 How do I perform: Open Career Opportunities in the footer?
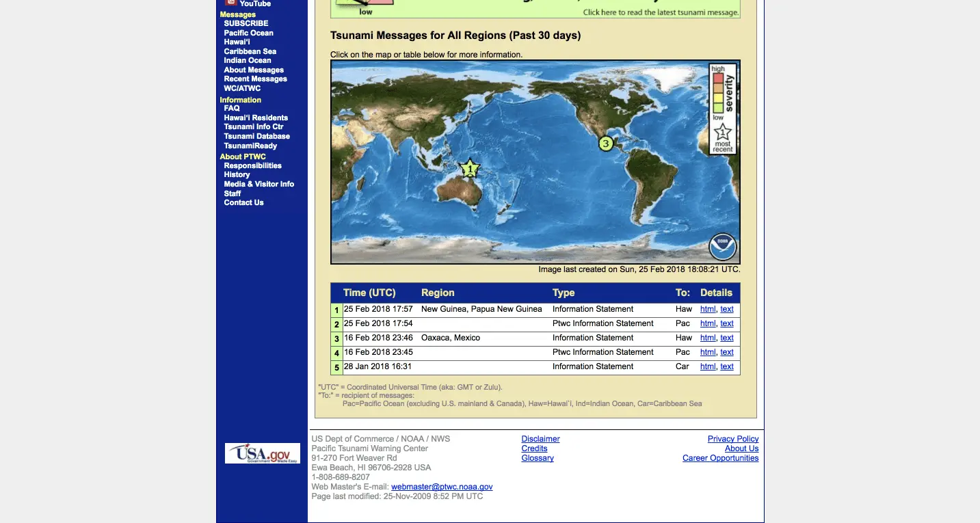[720, 458]
